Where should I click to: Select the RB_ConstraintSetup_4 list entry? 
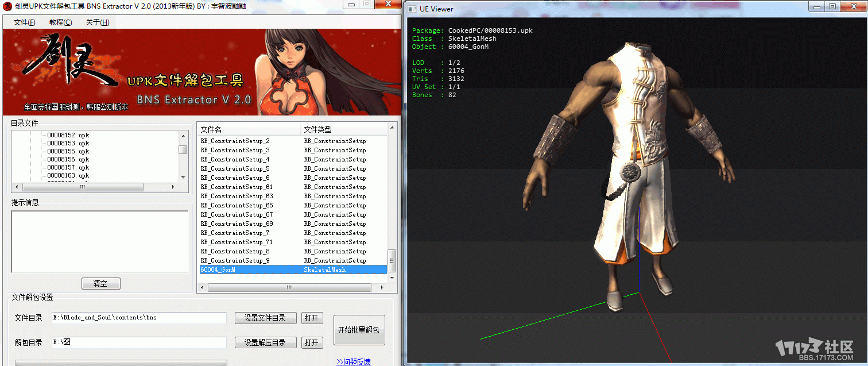coord(293,159)
